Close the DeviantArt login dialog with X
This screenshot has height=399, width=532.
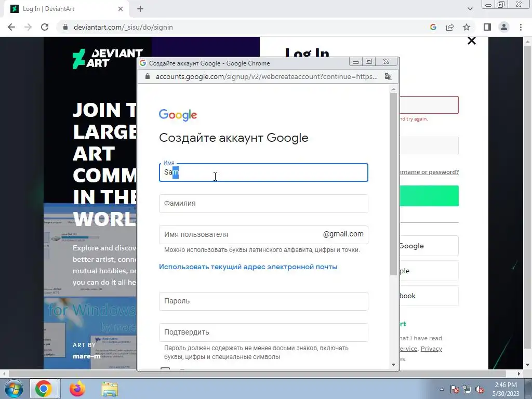(472, 41)
